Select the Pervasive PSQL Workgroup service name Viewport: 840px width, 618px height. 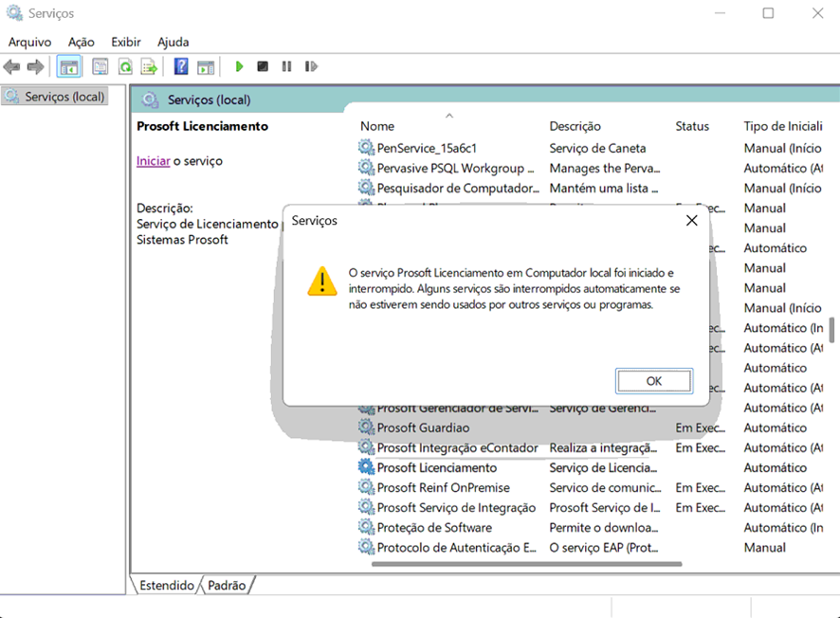point(455,168)
